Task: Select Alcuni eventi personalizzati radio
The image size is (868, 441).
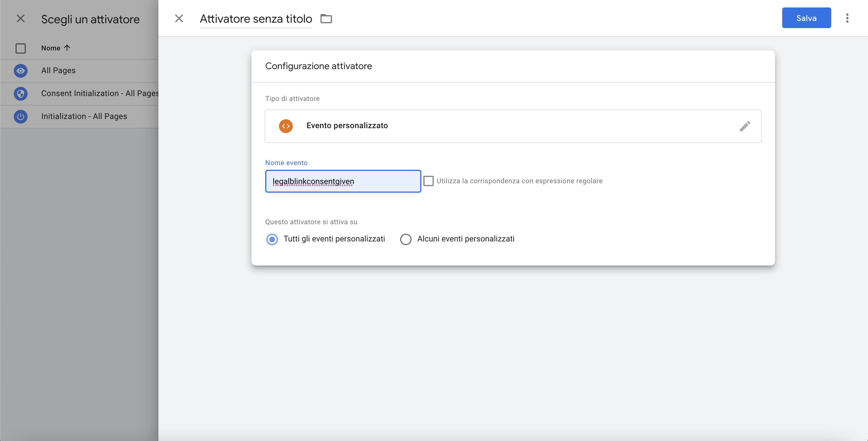Action: pos(405,239)
